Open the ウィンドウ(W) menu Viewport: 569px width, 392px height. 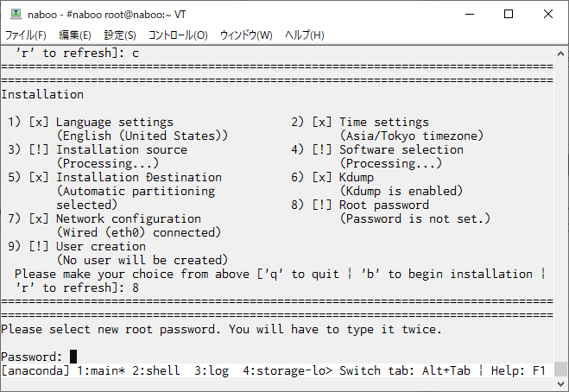click(246, 35)
